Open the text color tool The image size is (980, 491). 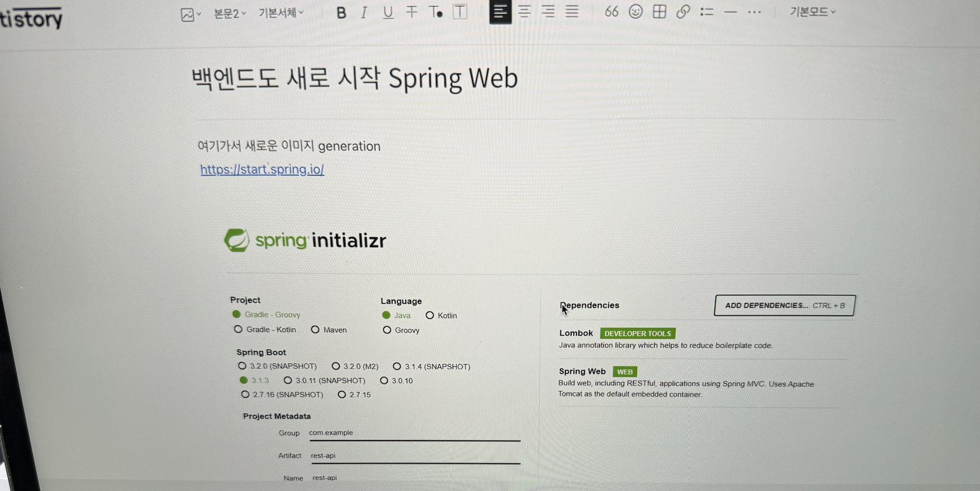(436, 12)
